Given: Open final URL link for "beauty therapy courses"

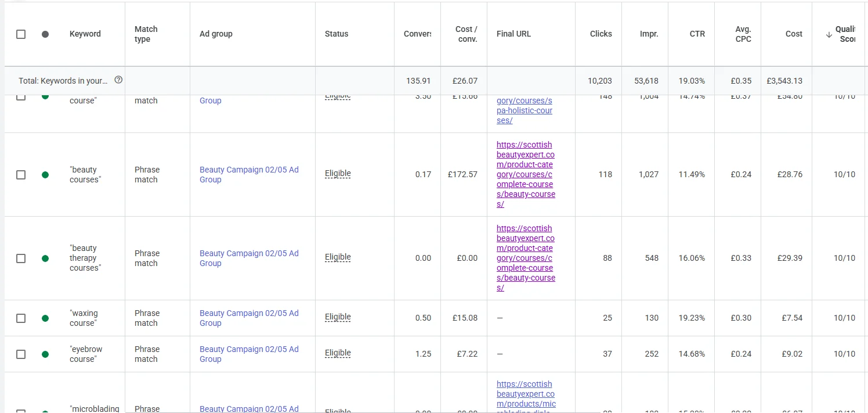Looking at the screenshot, I should (x=526, y=258).
